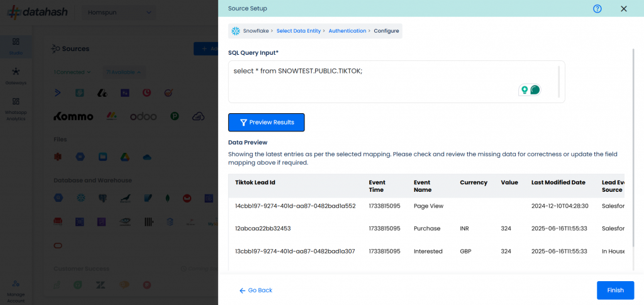Open Manage Account in the sidebar
The width and height of the screenshot is (644, 305).
(16, 291)
